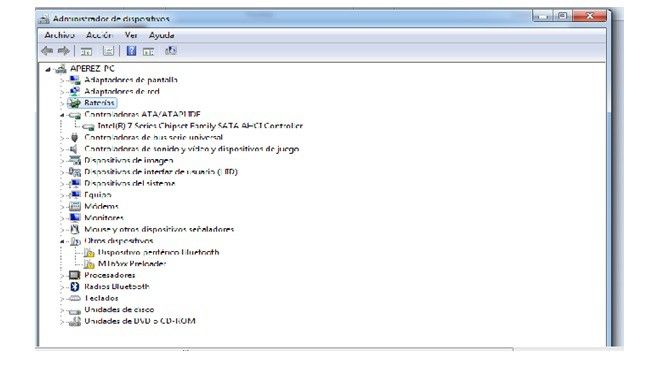Click the Teclados keyboard icon
Viewport: 652px width, 383px height.
[75, 298]
